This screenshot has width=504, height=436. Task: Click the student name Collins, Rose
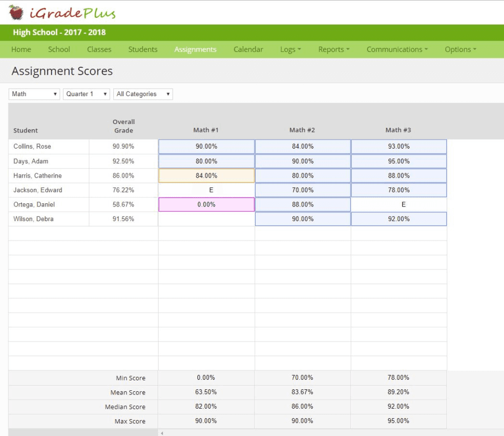pos(31,147)
